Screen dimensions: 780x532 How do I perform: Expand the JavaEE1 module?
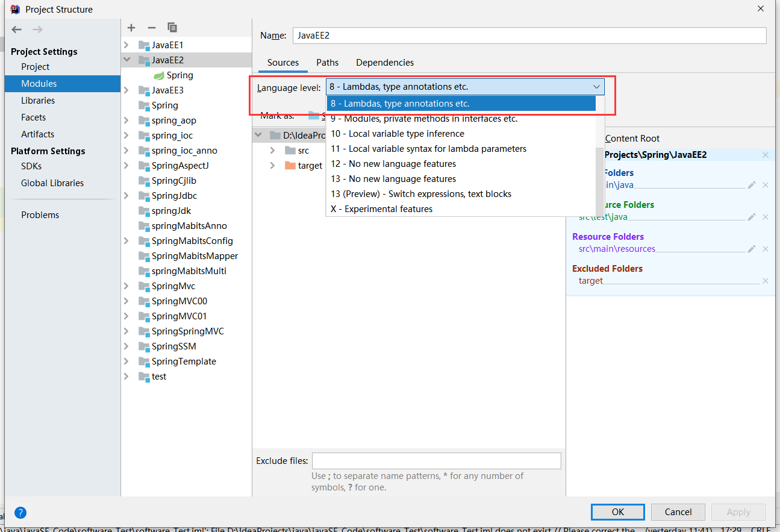coord(126,45)
